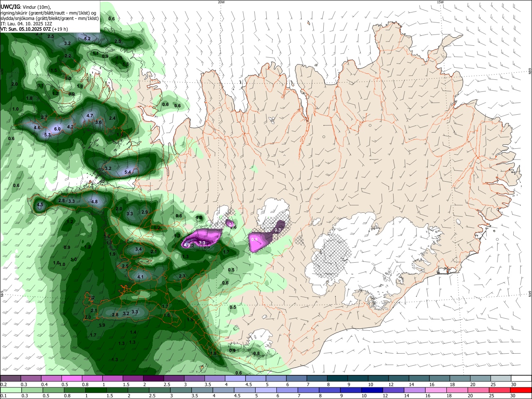This screenshot has height=399, width=532.
Task: Click the light grey 25–30 upper legend swatch
Action: (501, 378)
